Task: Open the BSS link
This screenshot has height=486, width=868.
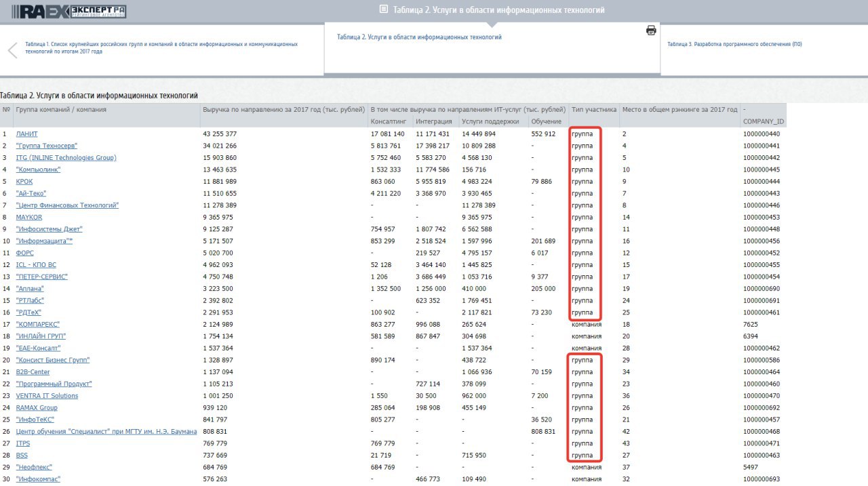Action: pyautogui.click(x=22, y=455)
